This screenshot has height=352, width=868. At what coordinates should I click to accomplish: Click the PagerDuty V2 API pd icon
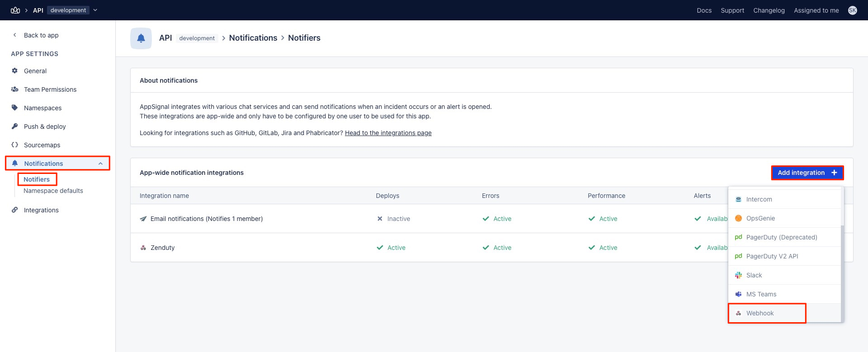pyautogui.click(x=738, y=256)
